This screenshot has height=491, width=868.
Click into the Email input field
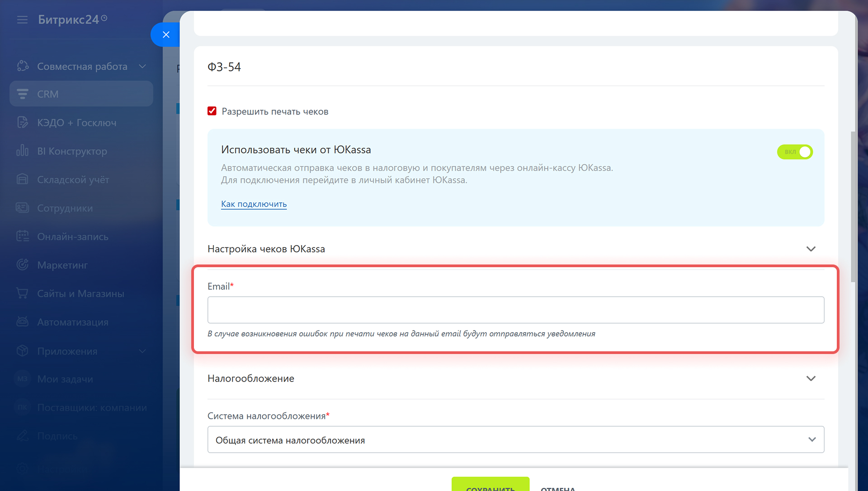coord(515,310)
